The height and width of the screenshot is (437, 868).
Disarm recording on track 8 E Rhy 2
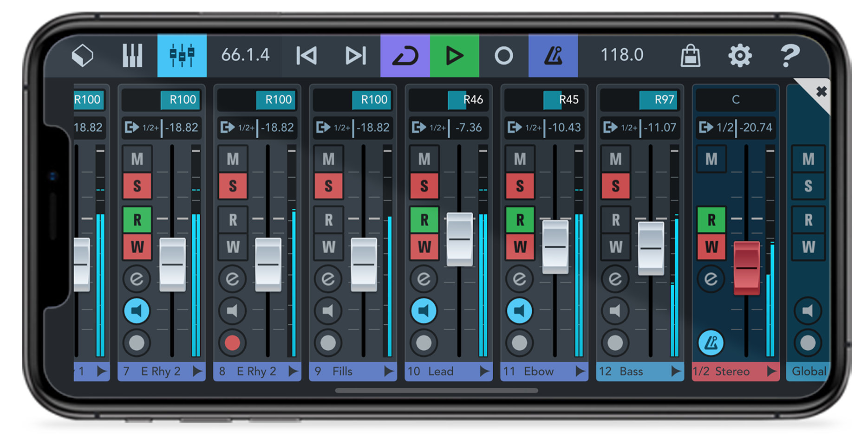pos(233,343)
